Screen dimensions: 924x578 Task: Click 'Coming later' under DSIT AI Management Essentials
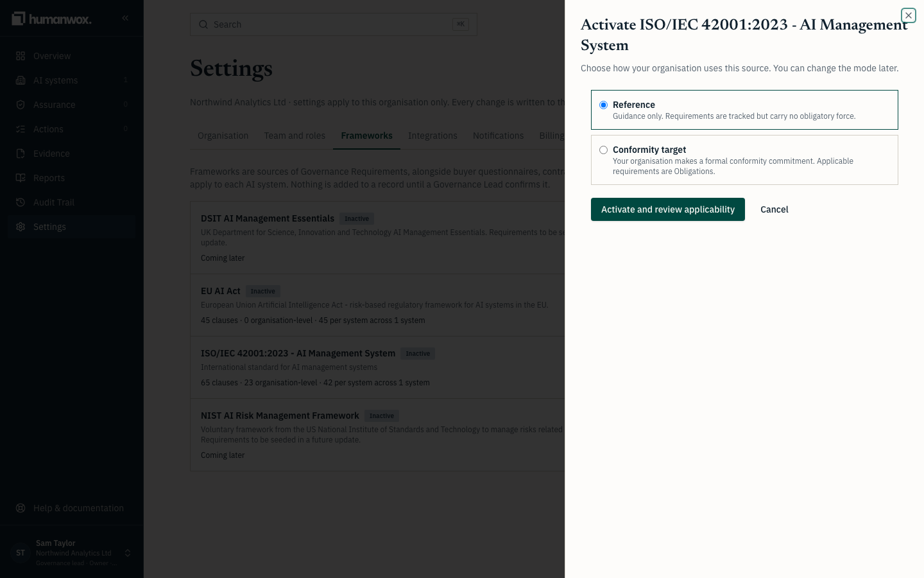point(223,258)
